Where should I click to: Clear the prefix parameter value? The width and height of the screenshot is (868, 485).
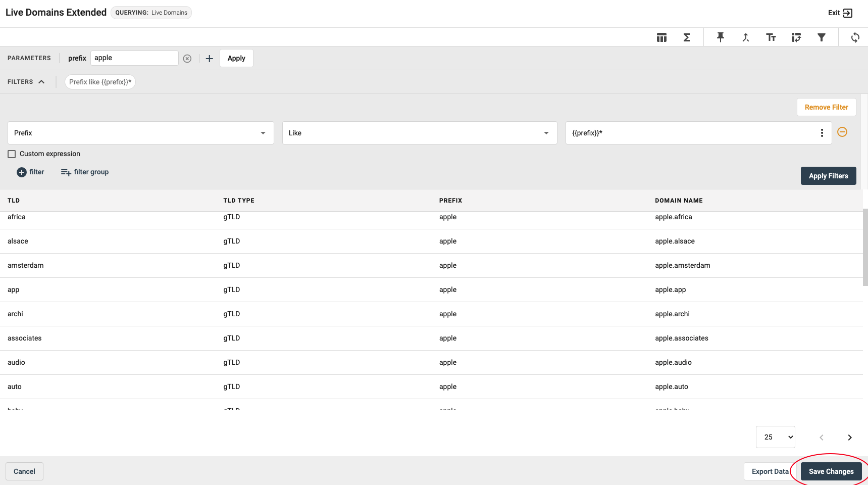tap(187, 59)
